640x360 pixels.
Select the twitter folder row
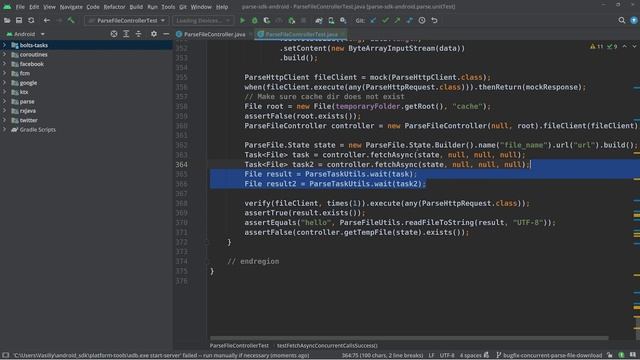[86, 120]
